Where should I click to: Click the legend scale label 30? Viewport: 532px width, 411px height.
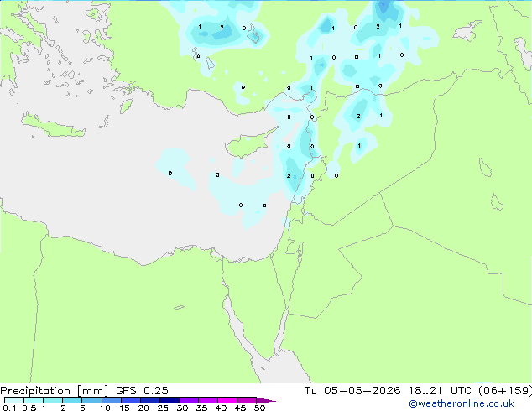coord(182,408)
